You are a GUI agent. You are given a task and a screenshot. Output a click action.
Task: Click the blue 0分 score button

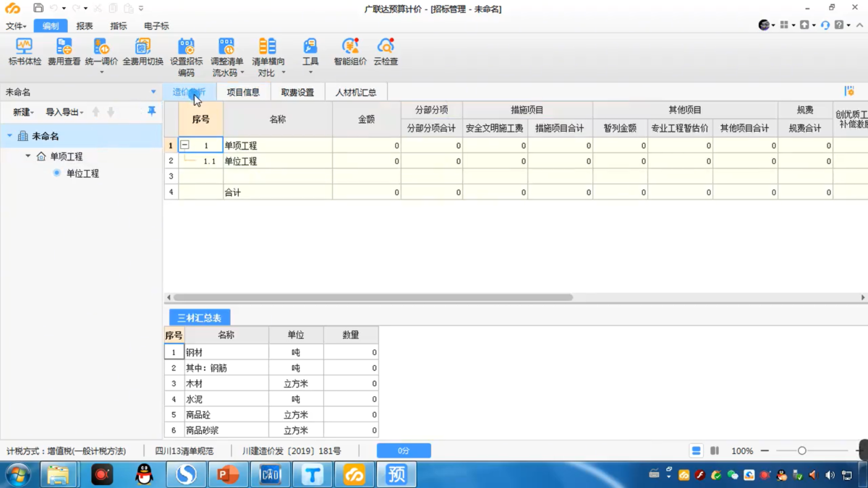(404, 450)
